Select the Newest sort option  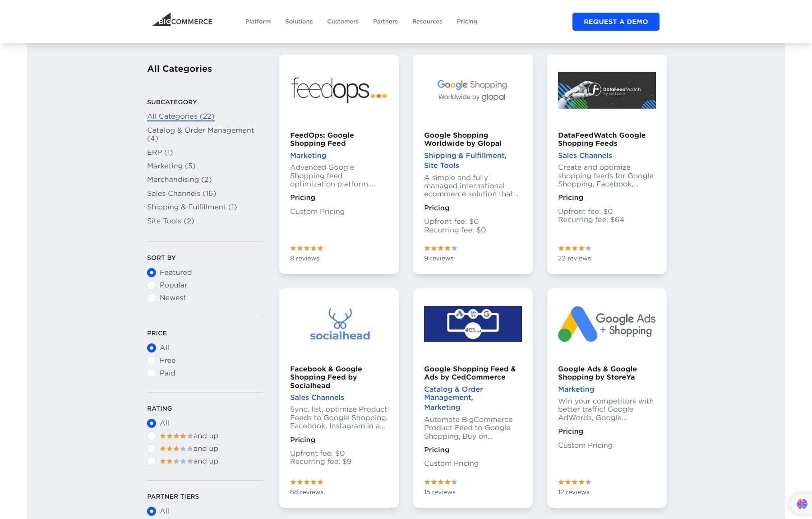tap(152, 298)
